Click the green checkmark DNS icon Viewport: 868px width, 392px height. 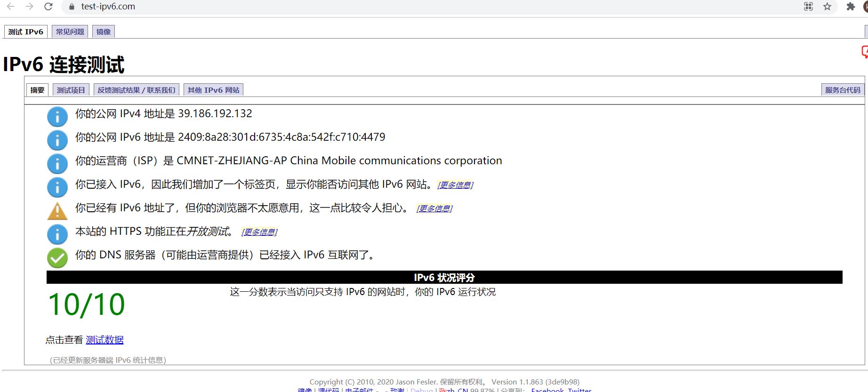pyautogui.click(x=57, y=258)
